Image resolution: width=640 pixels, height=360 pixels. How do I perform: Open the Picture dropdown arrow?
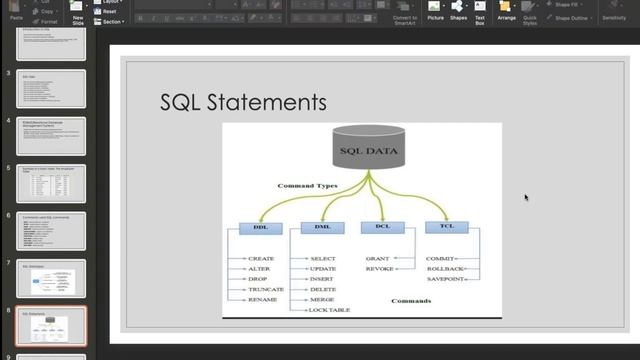tap(444, 6)
